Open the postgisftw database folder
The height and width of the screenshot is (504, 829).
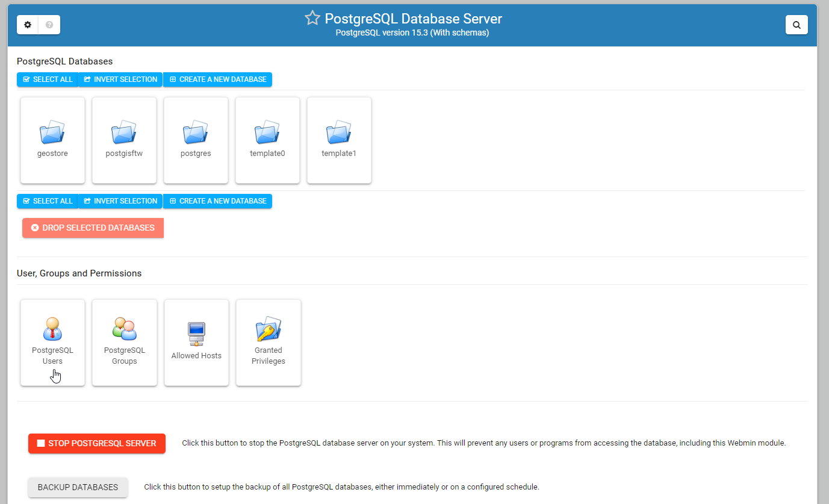124,132
